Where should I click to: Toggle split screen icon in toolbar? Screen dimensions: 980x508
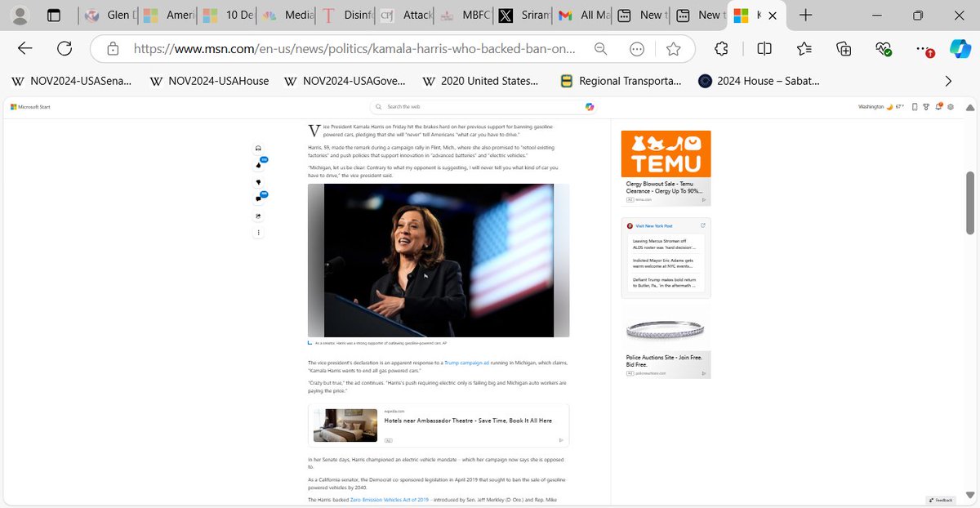tap(764, 49)
